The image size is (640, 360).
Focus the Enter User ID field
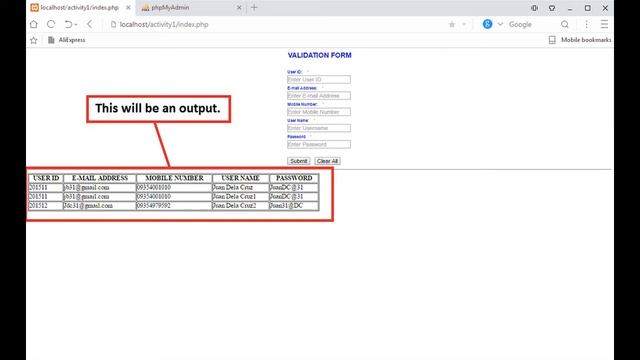coord(319,80)
